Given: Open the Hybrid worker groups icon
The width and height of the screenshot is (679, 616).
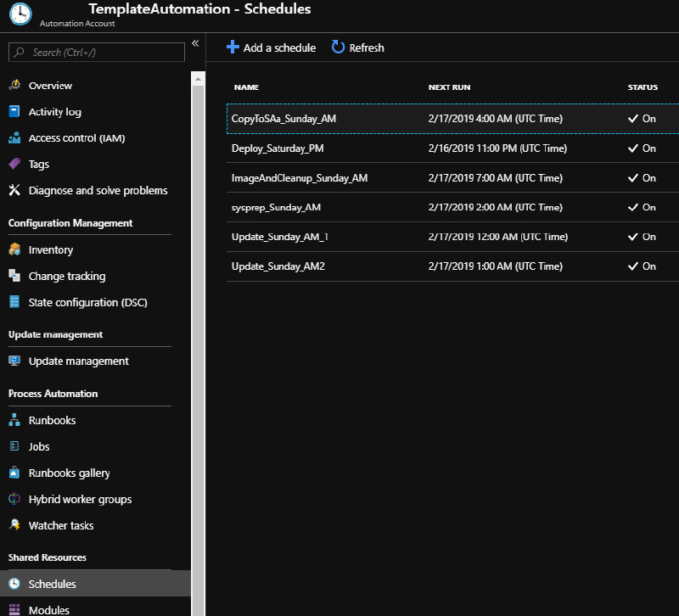Looking at the screenshot, I should [14, 499].
